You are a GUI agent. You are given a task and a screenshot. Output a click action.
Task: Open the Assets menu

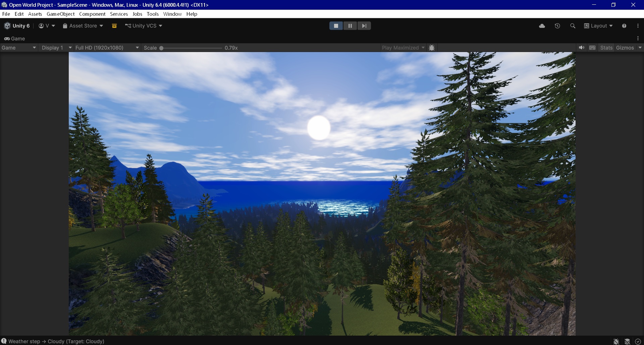(35, 14)
